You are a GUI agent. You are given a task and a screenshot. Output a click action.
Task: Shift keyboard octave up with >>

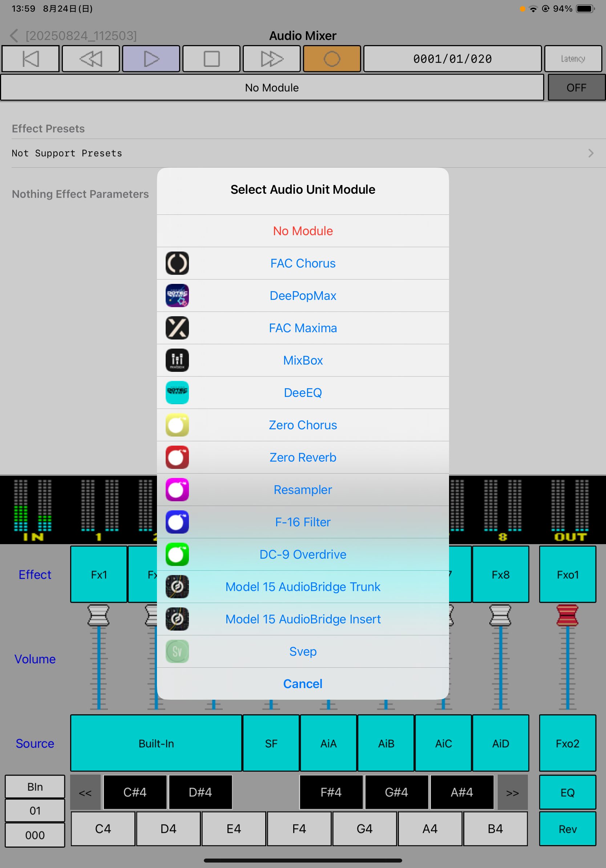pos(513,792)
